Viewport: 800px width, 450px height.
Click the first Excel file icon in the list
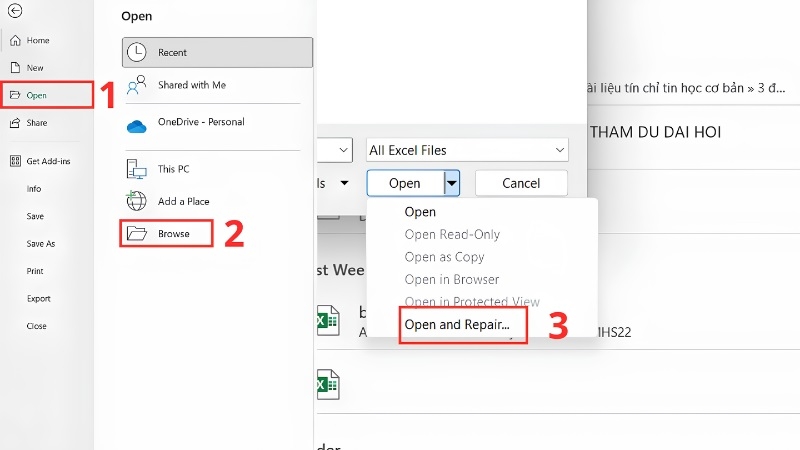pyautogui.click(x=328, y=320)
